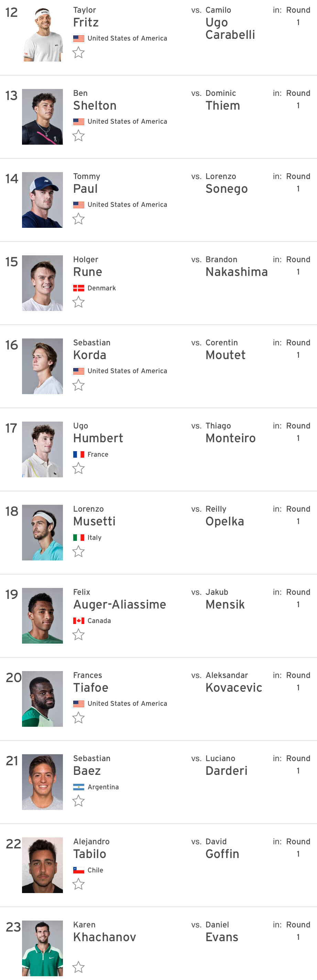Click the favorite star for Sebastian Baez

pyautogui.click(x=78, y=801)
